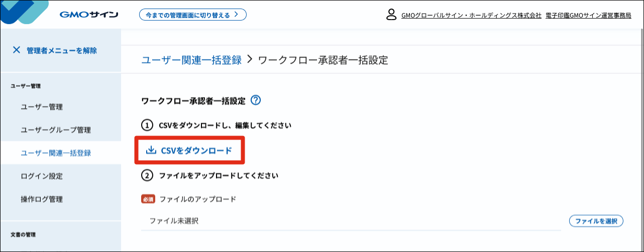Click the ファイル未選択 file upload field
The height and width of the screenshot is (252, 644).
pos(351,221)
